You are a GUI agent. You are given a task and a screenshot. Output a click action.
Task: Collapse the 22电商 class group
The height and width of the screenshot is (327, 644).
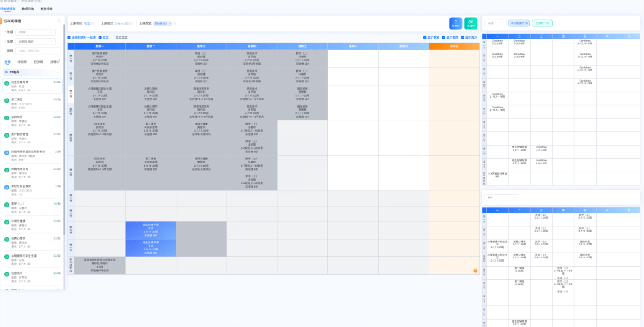tap(58, 72)
